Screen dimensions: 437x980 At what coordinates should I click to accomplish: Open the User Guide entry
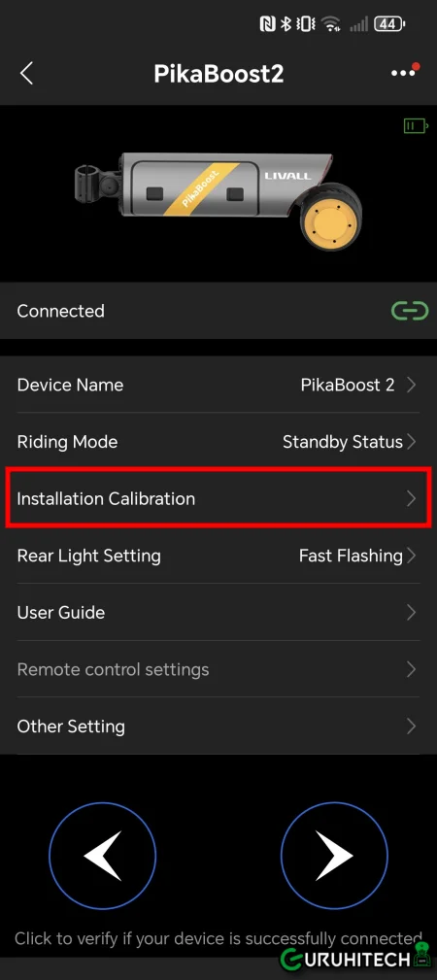pos(218,612)
